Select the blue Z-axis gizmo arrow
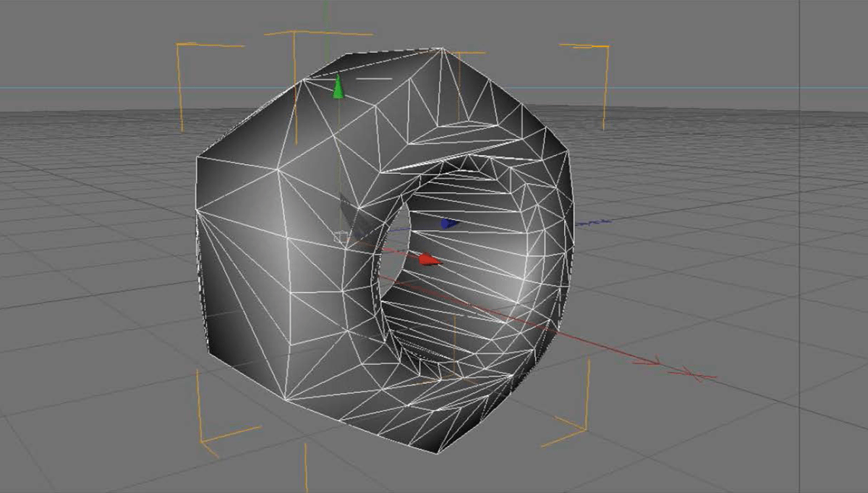This screenshot has width=868, height=493. pyautogui.click(x=447, y=224)
